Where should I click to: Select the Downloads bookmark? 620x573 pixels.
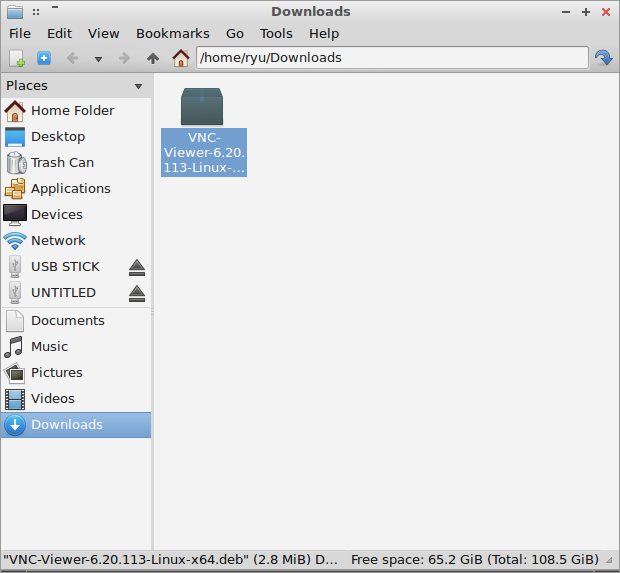tap(76, 425)
